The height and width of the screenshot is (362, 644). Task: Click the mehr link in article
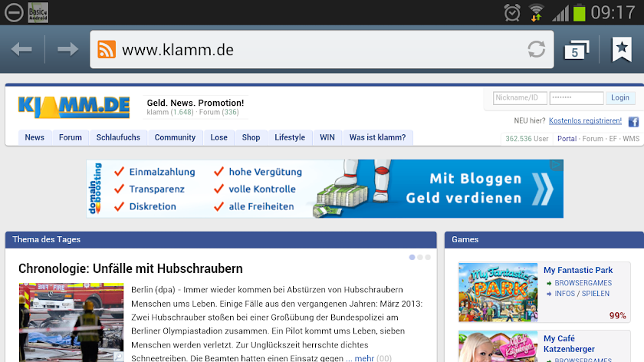pos(364,358)
